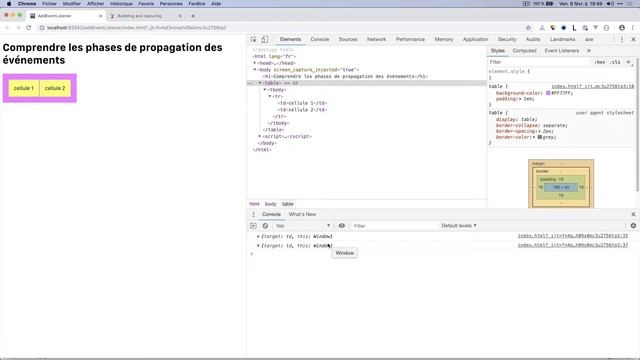Screen dimensions: 640x360
Task: Click the browser address bar
Action: [x=282, y=28]
